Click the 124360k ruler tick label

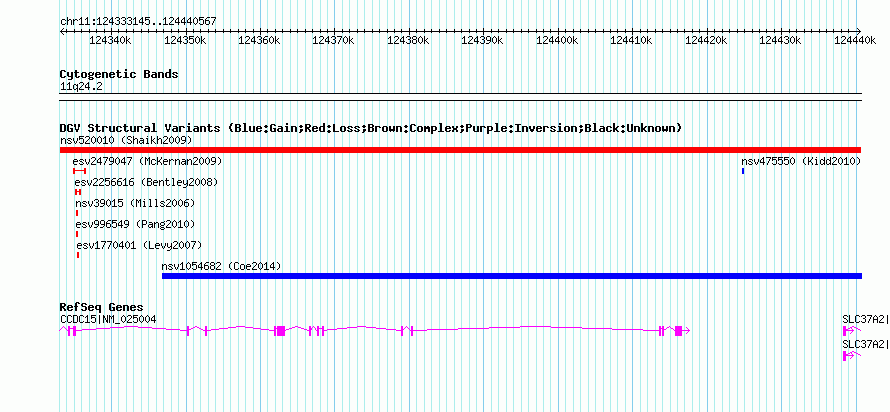pyautogui.click(x=259, y=40)
